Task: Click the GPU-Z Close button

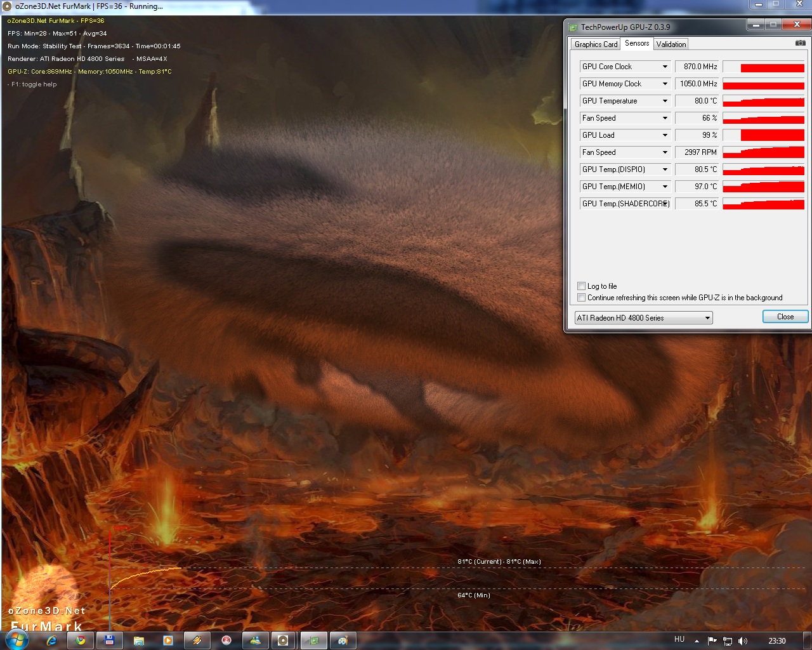Action: point(785,317)
